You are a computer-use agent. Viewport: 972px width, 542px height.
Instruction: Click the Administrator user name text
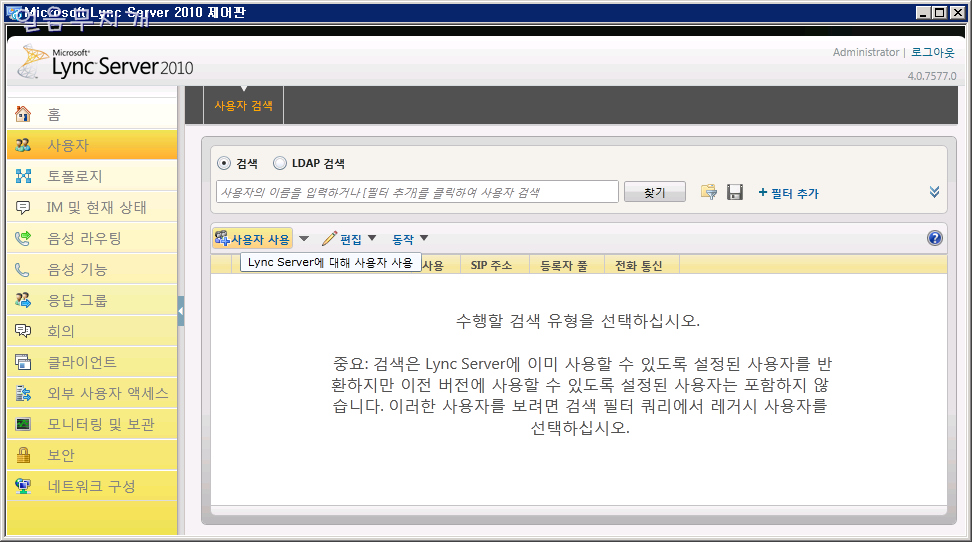865,53
